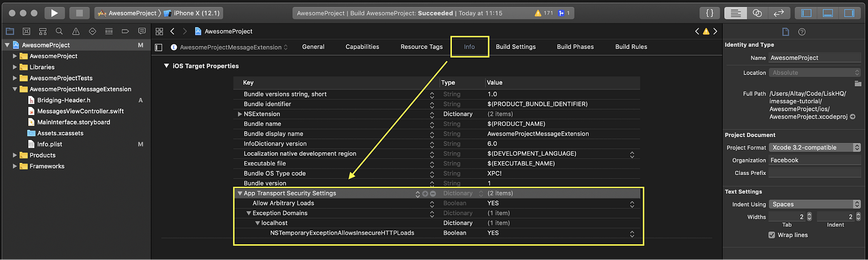
Task: Run the project with the Play button
Action: pos(54,13)
